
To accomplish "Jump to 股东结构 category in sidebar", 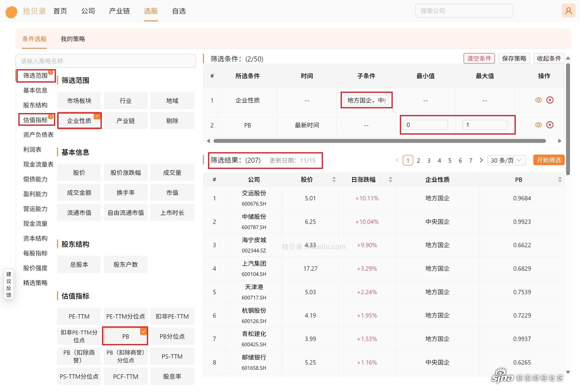I will [x=35, y=105].
